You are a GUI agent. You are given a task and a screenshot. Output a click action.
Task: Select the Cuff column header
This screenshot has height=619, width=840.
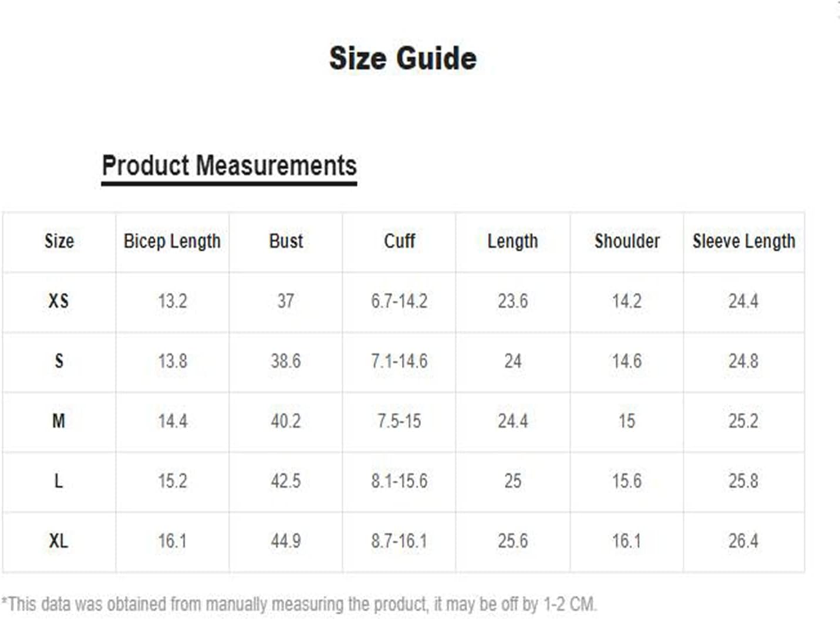(x=399, y=241)
